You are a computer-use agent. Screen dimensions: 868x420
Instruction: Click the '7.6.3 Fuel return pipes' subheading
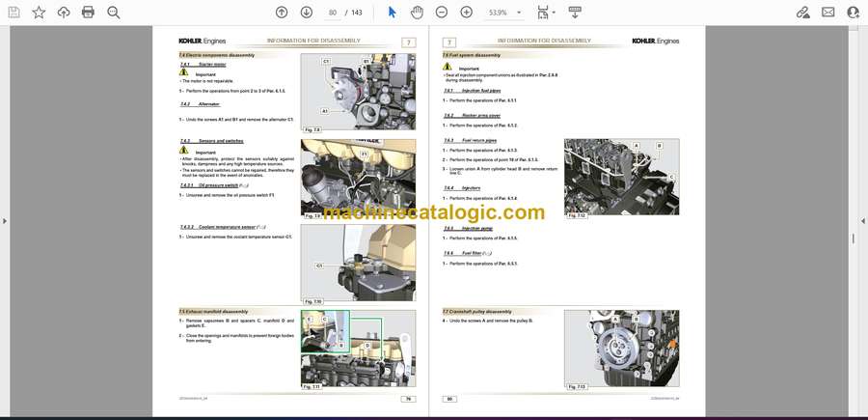pyautogui.click(x=470, y=141)
